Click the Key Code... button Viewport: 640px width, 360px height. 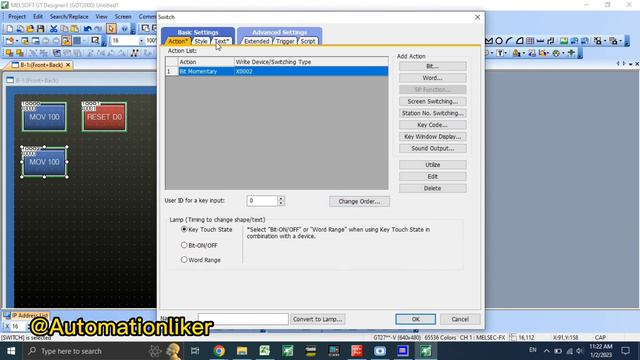[x=433, y=125]
